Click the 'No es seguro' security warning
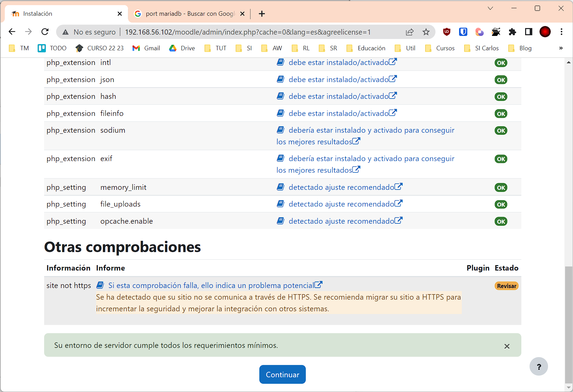 tap(89, 32)
